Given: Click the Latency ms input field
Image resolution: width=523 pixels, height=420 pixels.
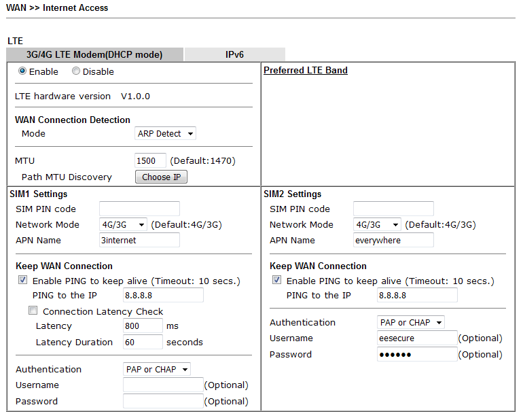Looking at the screenshot, I should coord(143,326).
